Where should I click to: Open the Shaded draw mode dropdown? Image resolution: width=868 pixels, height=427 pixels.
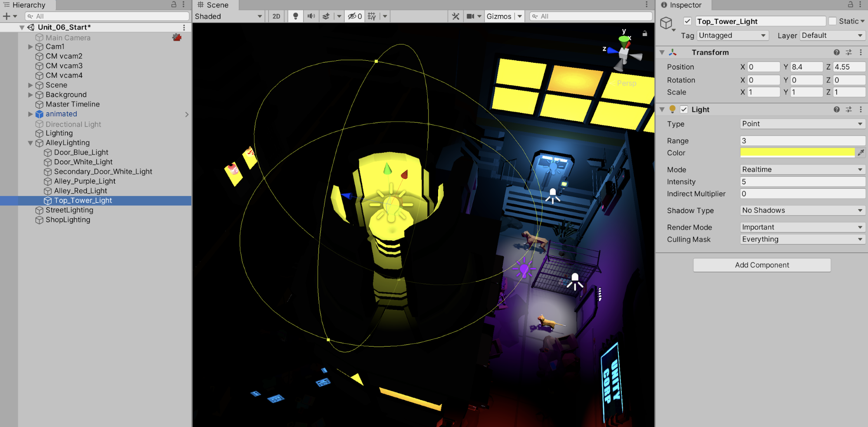[228, 16]
